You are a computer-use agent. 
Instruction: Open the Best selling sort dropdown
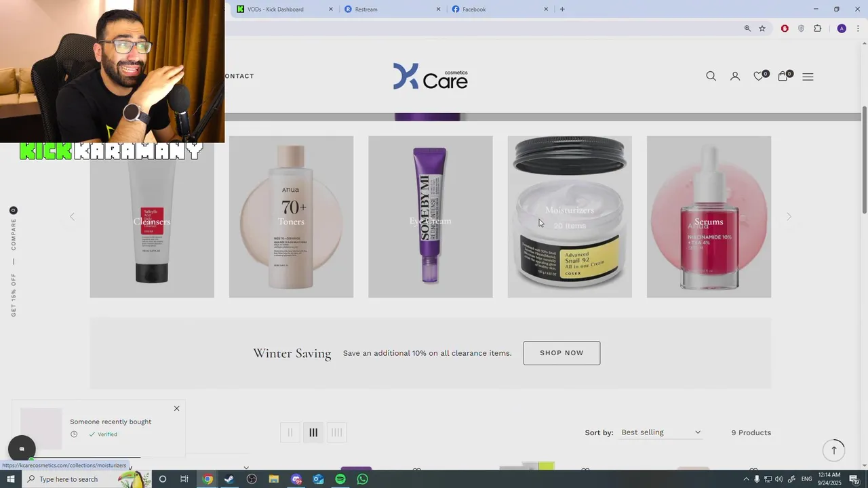pyautogui.click(x=660, y=432)
